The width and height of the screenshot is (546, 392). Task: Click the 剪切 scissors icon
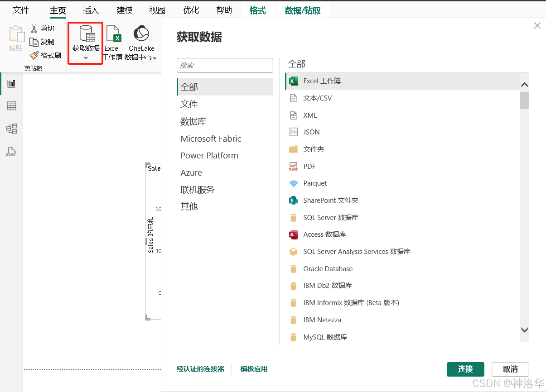(x=34, y=29)
